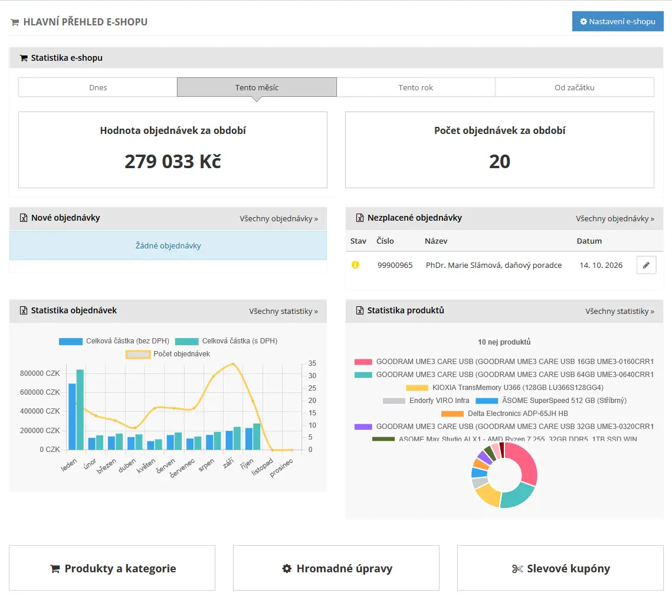Click the gear icon in Hromadné úpravy
The image size is (672, 616).
287,568
